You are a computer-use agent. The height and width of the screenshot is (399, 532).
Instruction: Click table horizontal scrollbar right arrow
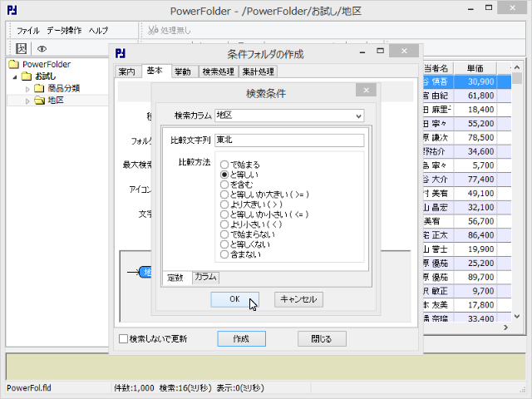pyautogui.click(x=505, y=328)
